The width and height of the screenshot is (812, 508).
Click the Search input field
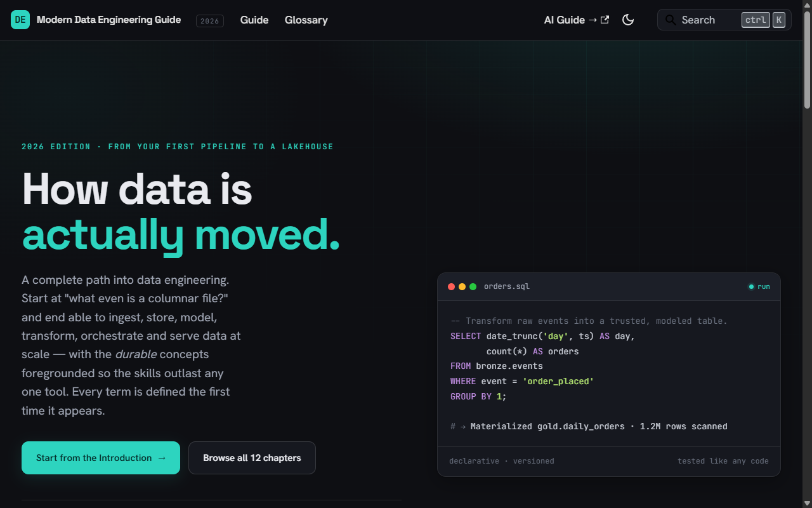[x=724, y=20]
